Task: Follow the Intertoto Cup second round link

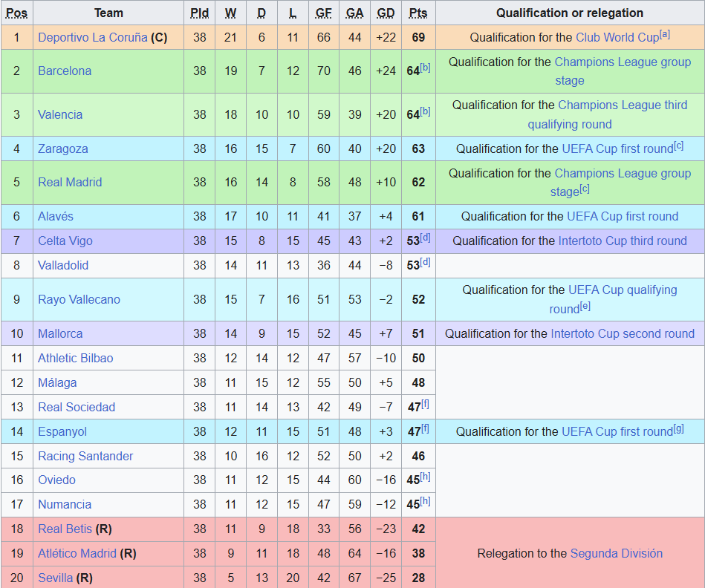Action: [623, 333]
